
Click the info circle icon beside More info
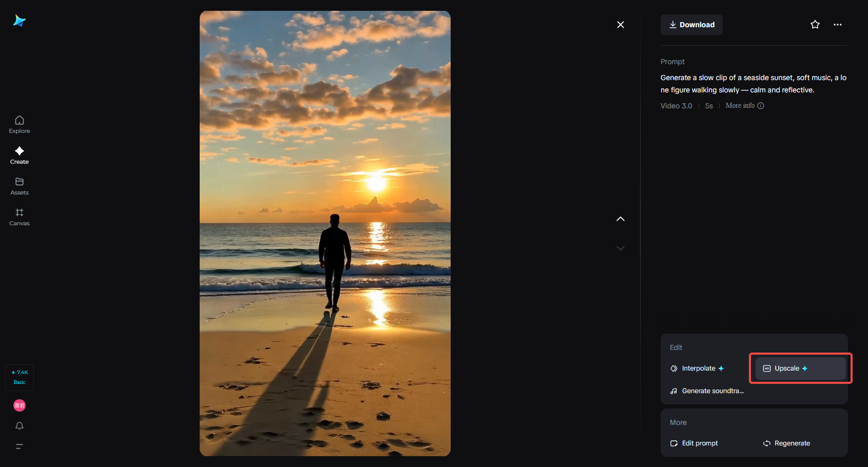point(761,106)
